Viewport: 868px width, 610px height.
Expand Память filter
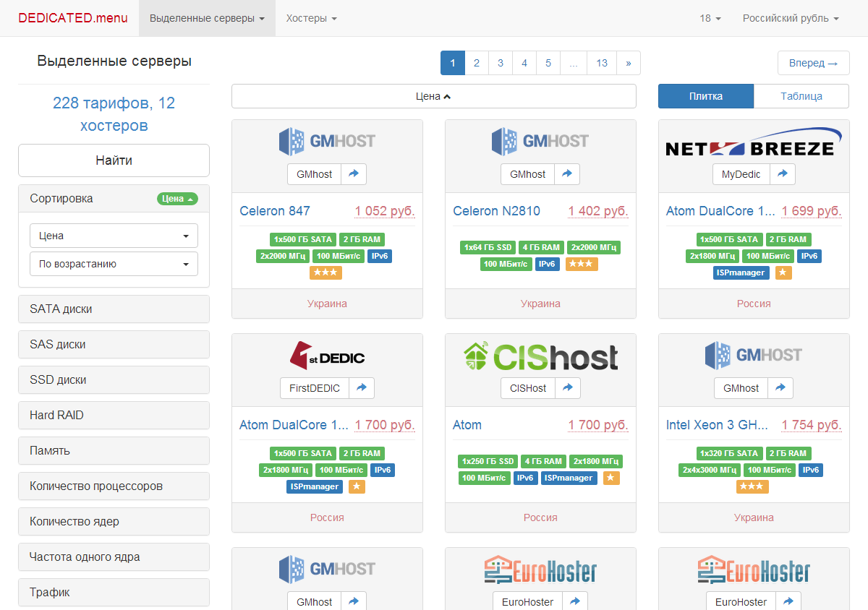pos(114,450)
